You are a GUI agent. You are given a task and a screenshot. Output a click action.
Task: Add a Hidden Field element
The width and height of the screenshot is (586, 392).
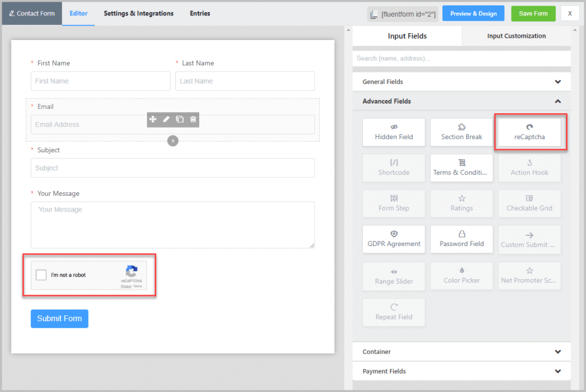[x=394, y=132]
